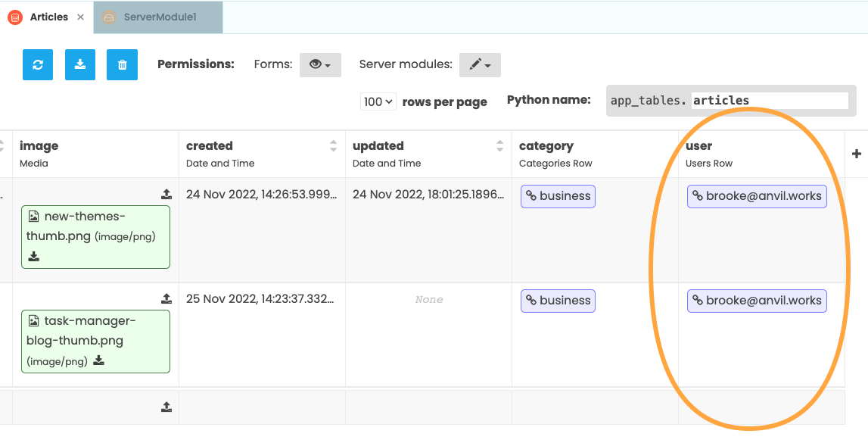Open the Forms permissions dropdown
Viewport: 868px width, 443px height.
tap(320, 64)
